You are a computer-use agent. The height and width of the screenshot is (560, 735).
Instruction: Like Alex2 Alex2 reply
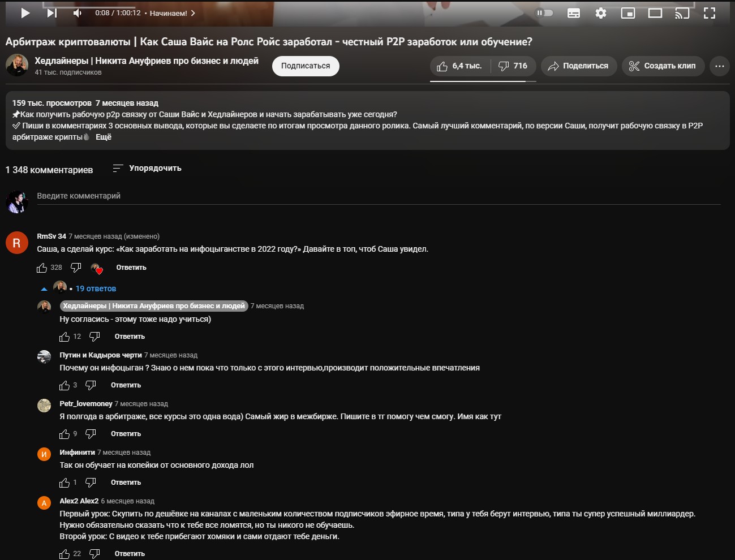click(x=65, y=554)
